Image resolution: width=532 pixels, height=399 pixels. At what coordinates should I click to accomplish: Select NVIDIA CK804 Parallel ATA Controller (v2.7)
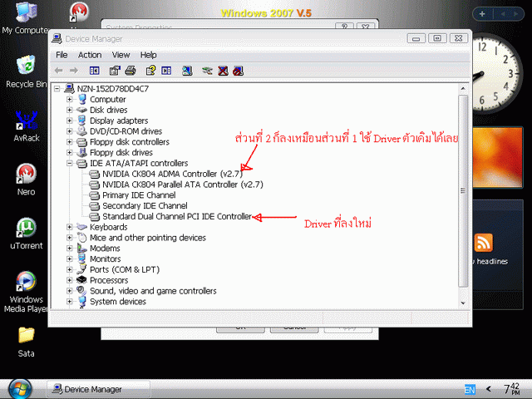[x=183, y=185]
